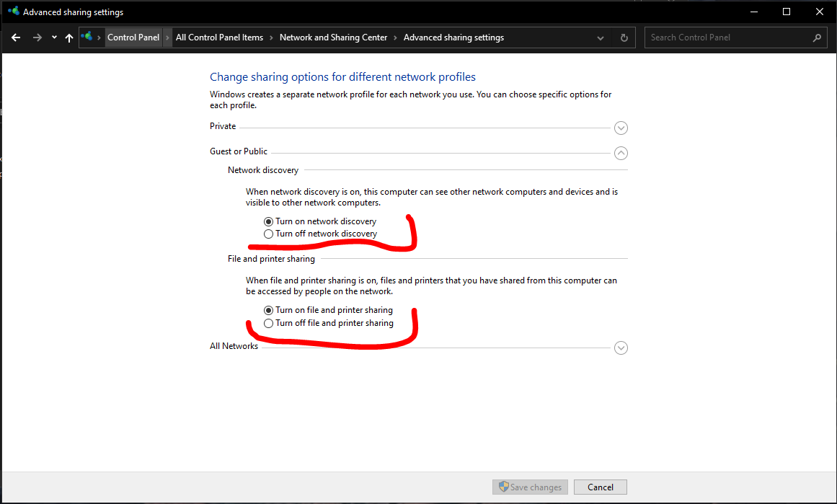Click the window title bar app icon
Screen dimensions: 837x504
(x=13, y=12)
